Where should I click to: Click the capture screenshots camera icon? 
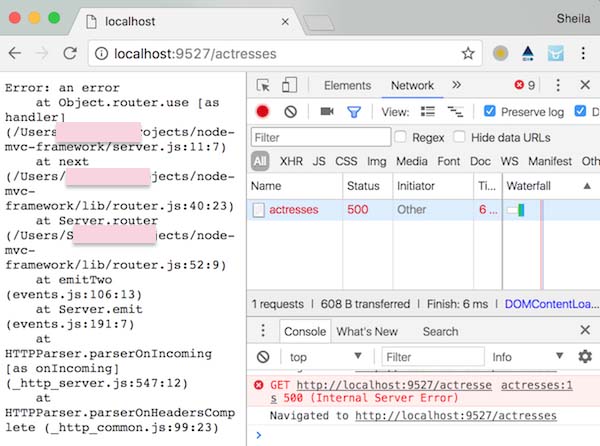tap(327, 111)
